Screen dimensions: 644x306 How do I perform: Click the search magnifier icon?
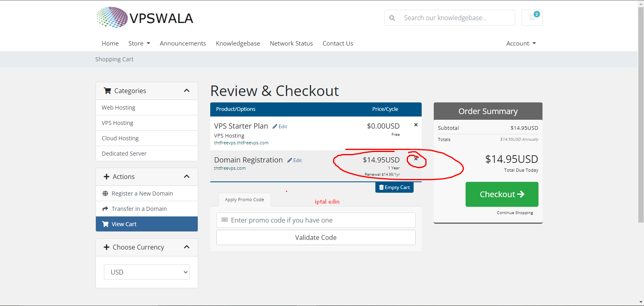[392, 18]
